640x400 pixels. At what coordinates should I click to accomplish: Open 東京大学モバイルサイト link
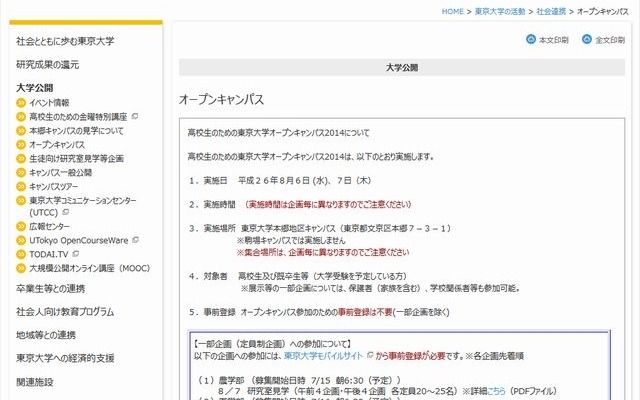[323, 356]
